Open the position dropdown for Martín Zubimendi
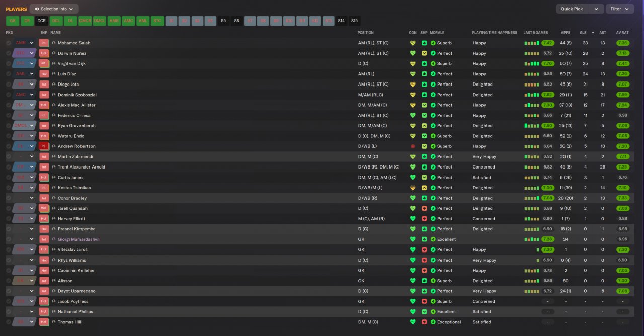The width and height of the screenshot is (644, 336). click(x=25, y=157)
